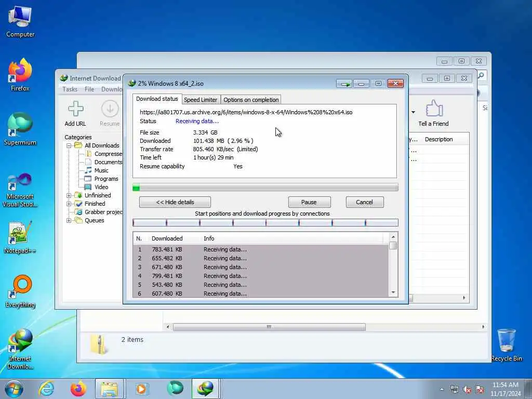Click the Downloaded column header in connections list
This screenshot has width=532, height=399.
[x=167, y=238]
